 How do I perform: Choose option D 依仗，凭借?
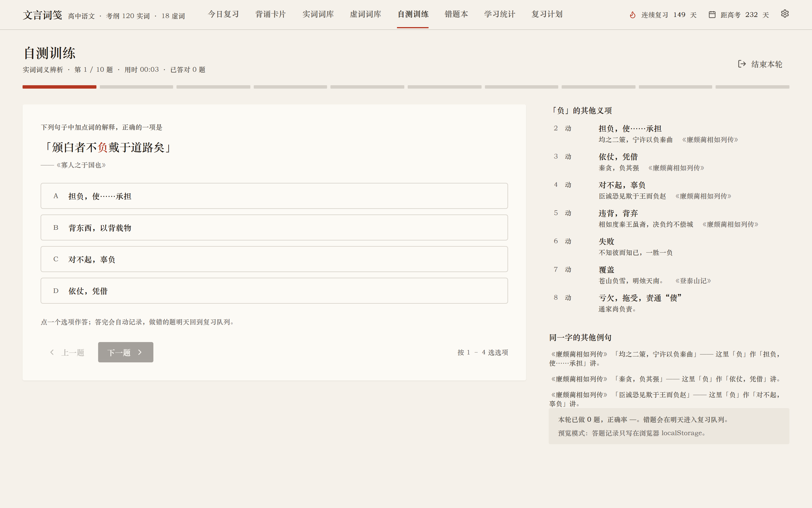274,291
